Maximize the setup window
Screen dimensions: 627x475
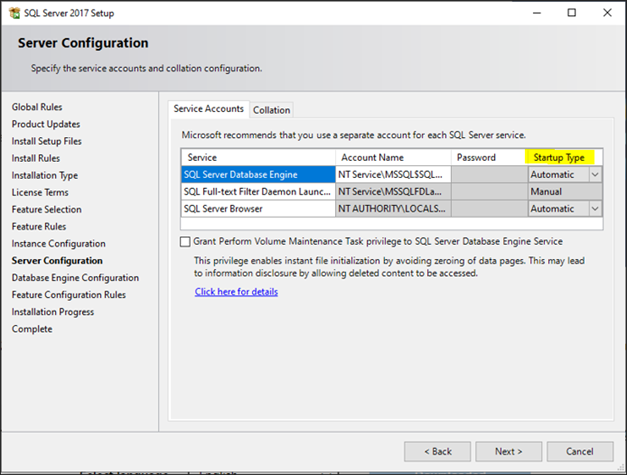pyautogui.click(x=571, y=13)
